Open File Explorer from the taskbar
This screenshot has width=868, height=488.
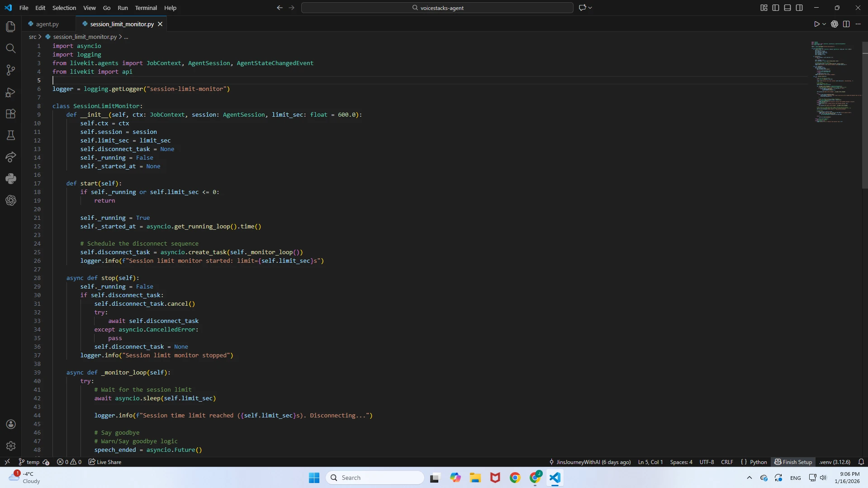(475, 478)
